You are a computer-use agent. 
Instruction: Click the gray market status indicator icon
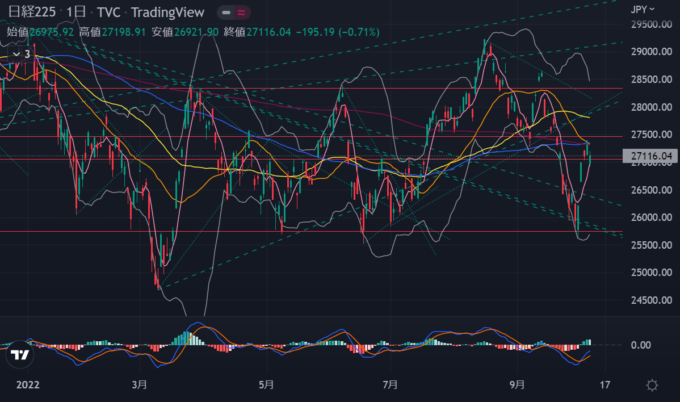230,14
